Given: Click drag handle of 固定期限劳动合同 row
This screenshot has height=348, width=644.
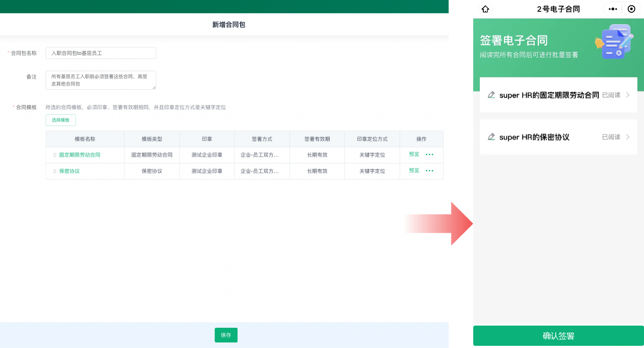Looking at the screenshot, I should pos(55,155).
